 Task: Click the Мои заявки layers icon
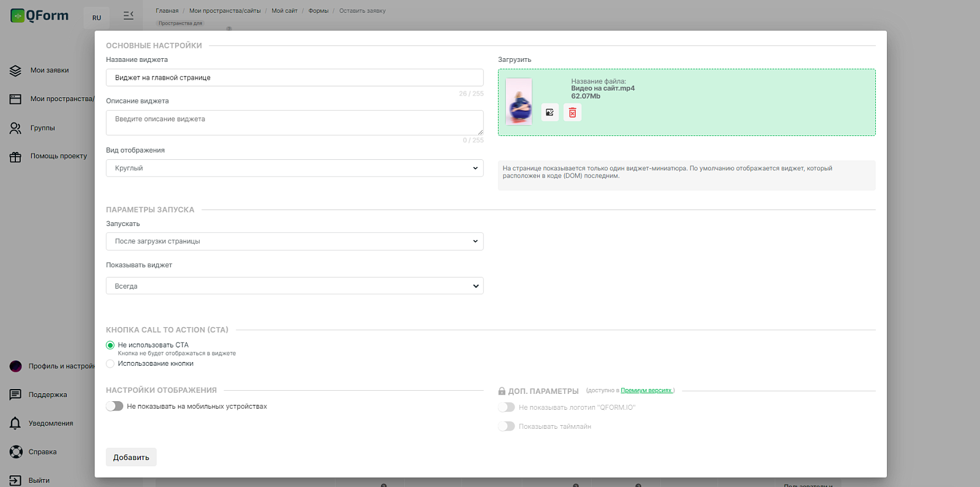click(x=15, y=70)
